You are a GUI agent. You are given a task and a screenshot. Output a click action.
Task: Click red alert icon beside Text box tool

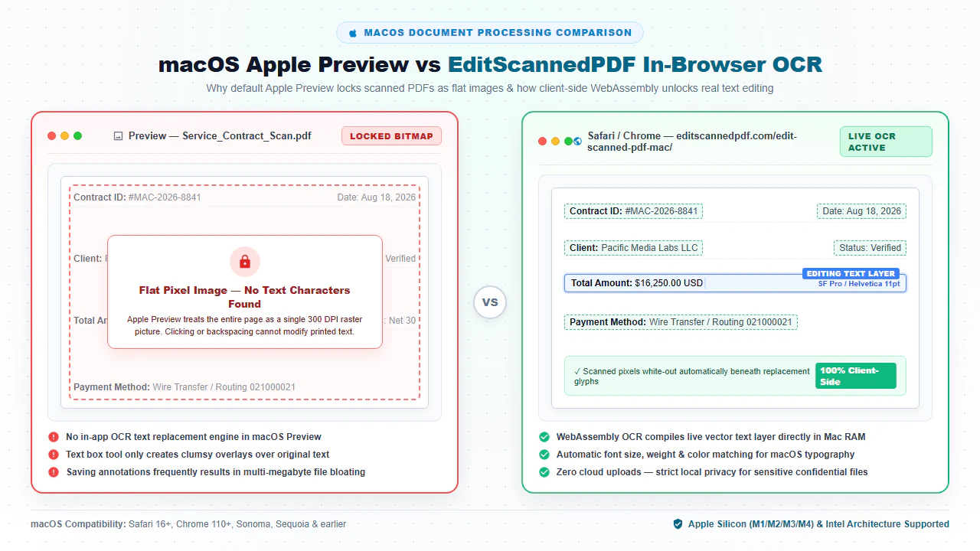coord(54,455)
